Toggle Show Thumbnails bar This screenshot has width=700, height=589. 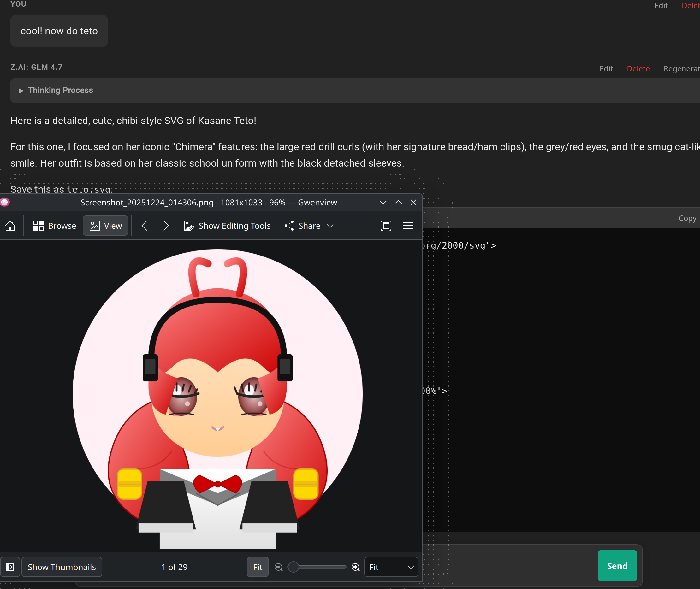pos(62,567)
